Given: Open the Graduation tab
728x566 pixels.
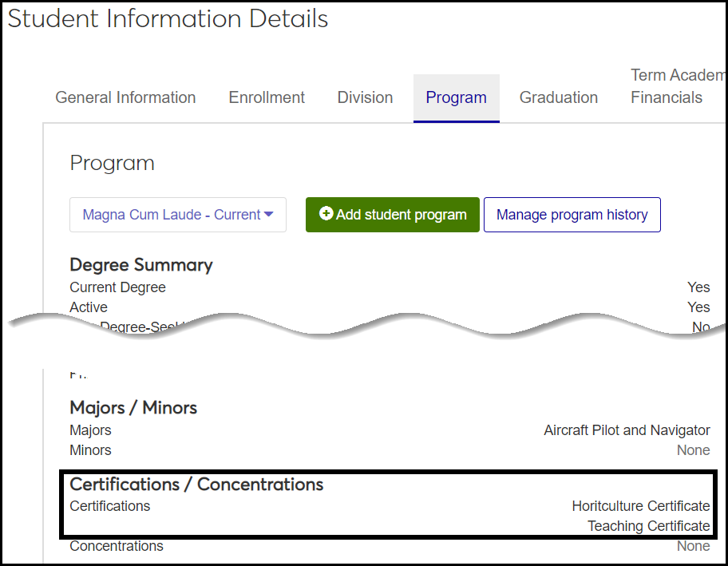Looking at the screenshot, I should (558, 97).
